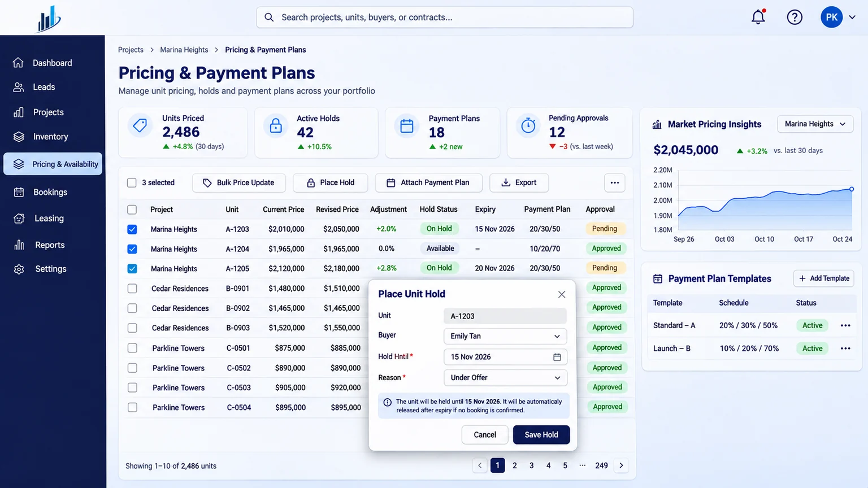
Task: Uncheck the A-1203 row checkbox
Action: click(x=132, y=229)
